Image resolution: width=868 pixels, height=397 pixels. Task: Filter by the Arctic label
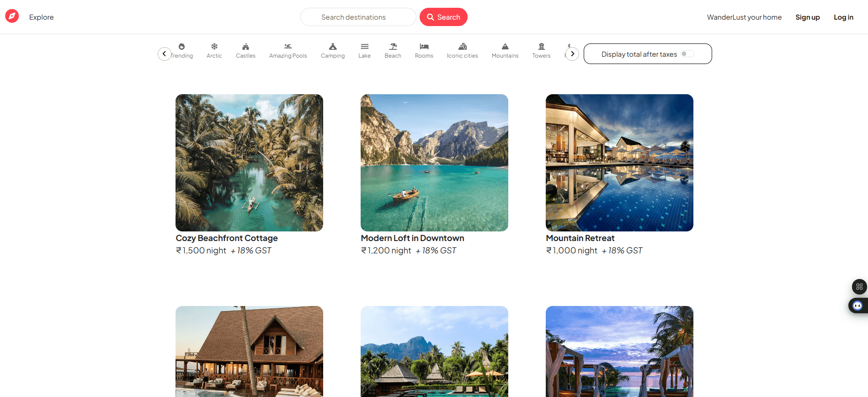click(x=214, y=56)
